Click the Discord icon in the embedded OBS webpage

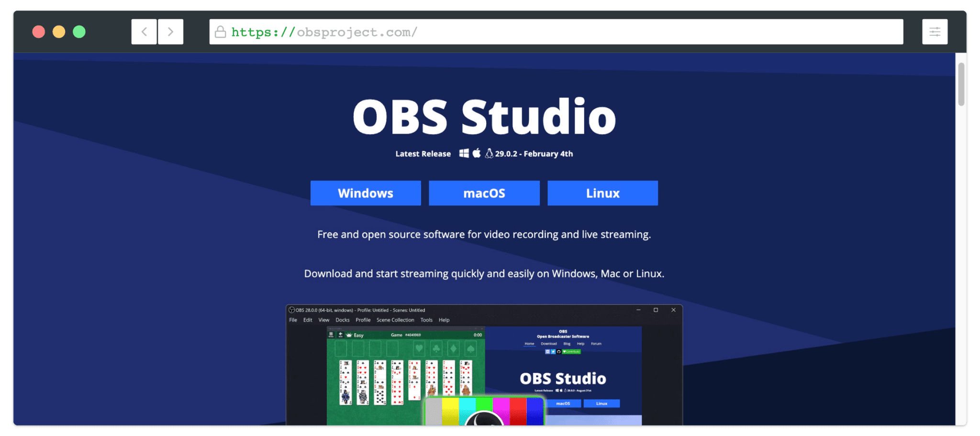click(x=548, y=352)
